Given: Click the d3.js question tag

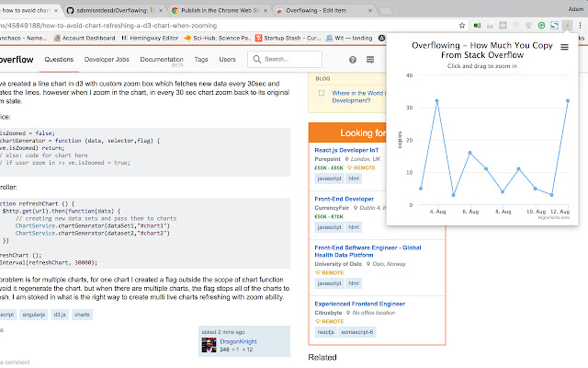Looking at the screenshot, I should tap(84, 314).
